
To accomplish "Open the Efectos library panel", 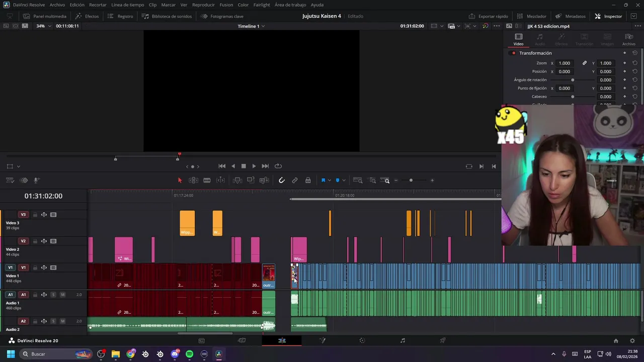I will [87, 16].
